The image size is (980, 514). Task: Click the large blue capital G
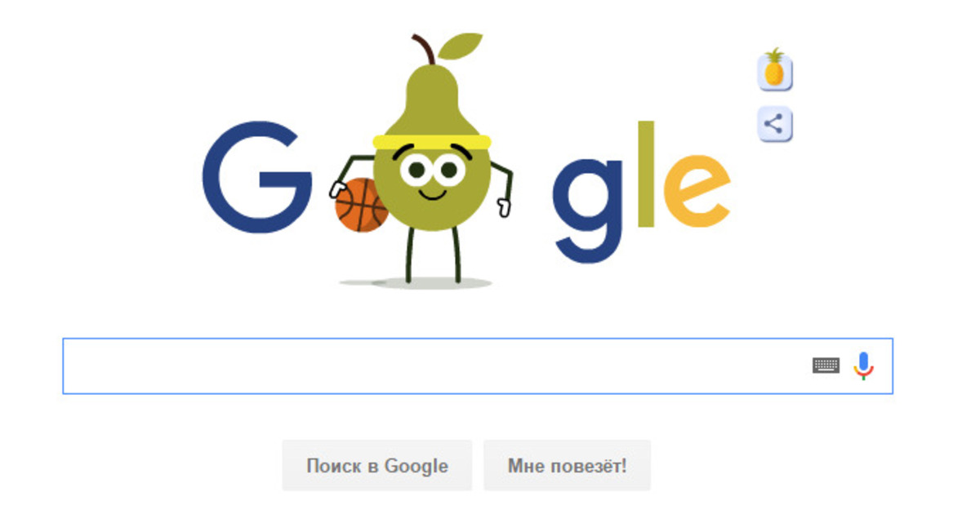click(x=256, y=178)
